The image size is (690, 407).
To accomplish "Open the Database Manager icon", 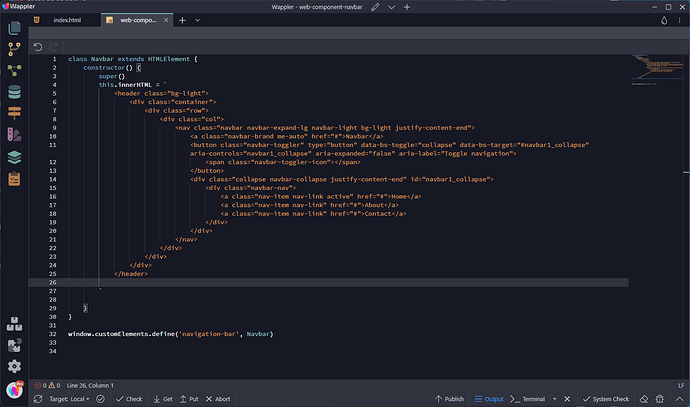I will pos(14,92).
